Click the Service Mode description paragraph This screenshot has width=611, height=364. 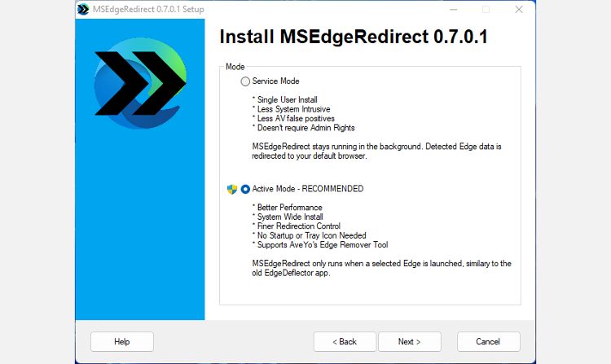tap(376, 151)
